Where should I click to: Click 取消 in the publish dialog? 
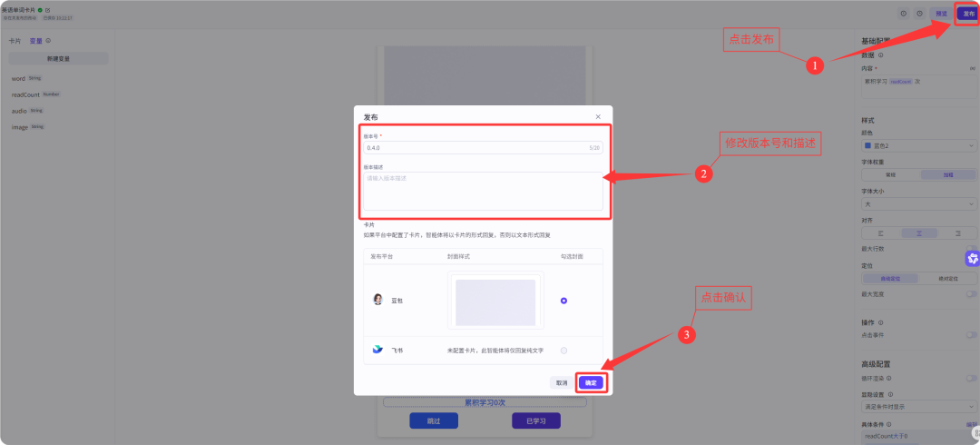click(x=562, y=382)
